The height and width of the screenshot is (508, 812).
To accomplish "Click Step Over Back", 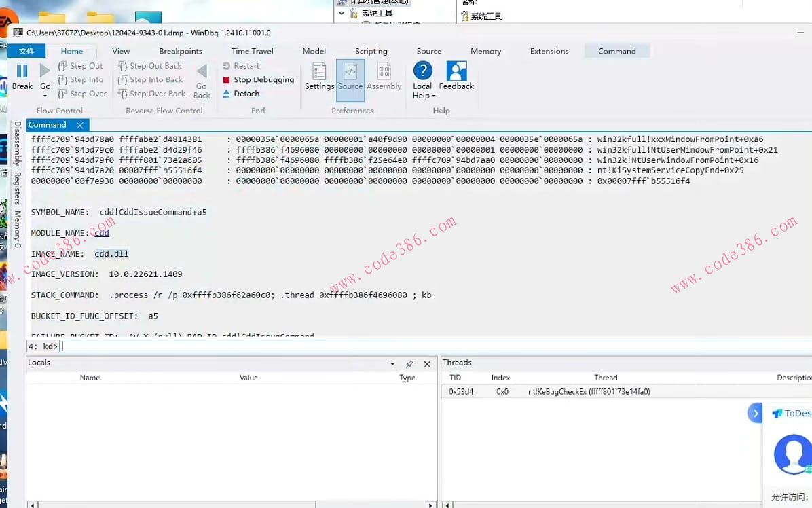I will [x=151, y=94].
